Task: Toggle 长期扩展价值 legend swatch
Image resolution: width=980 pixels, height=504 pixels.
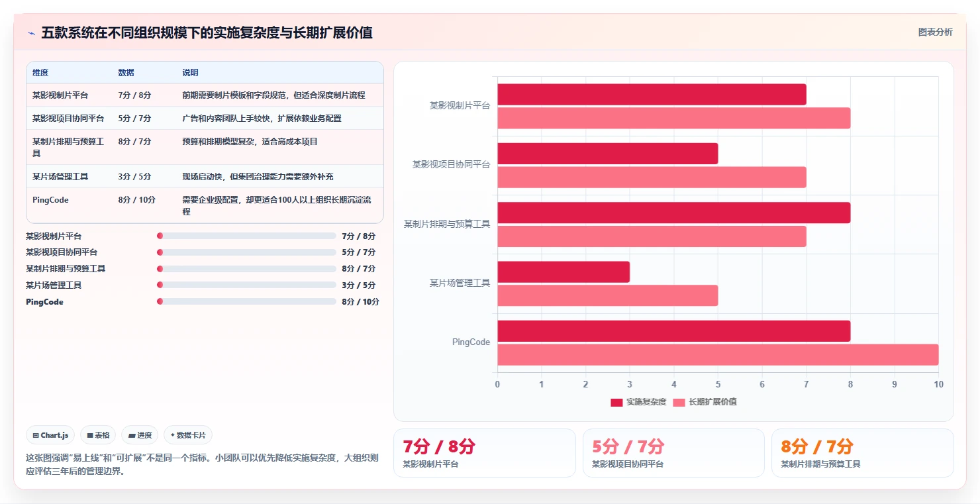Action: coord(679,402)
